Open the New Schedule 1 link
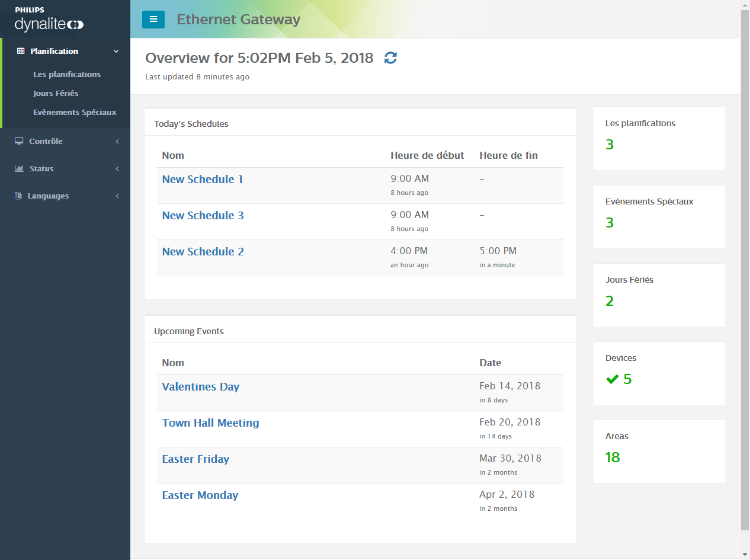The width and height of the screenshot is (750, 560). pos(203,180)
